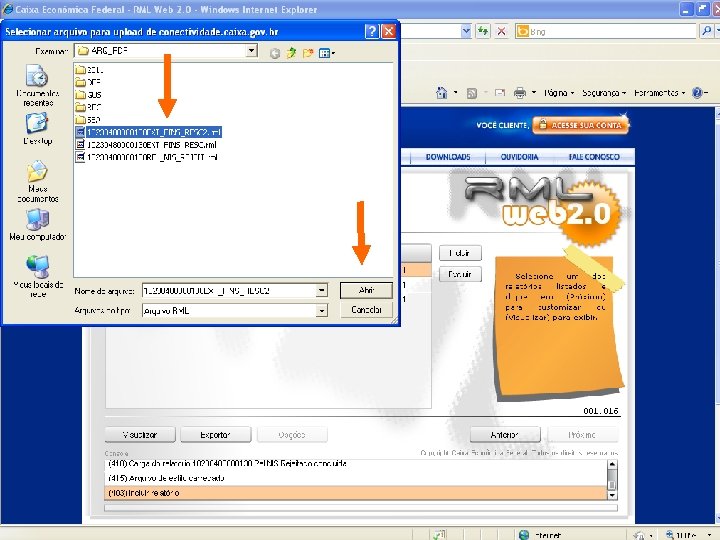720x540 pixels.
Task: Click the Cancelar button
Action: tap(366, 309)
